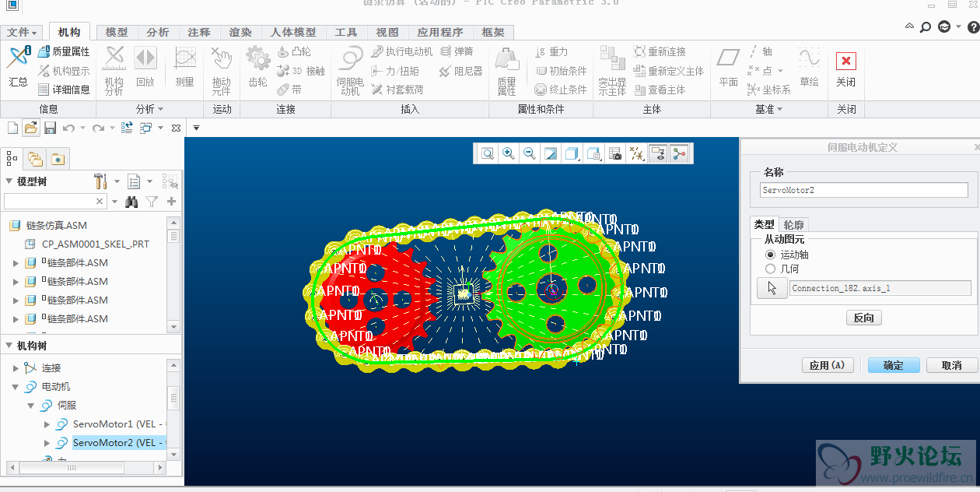Click zoom out icon in graphics toolbar
The width and height of the screenshot is (980, 492).
coord(530,153)
